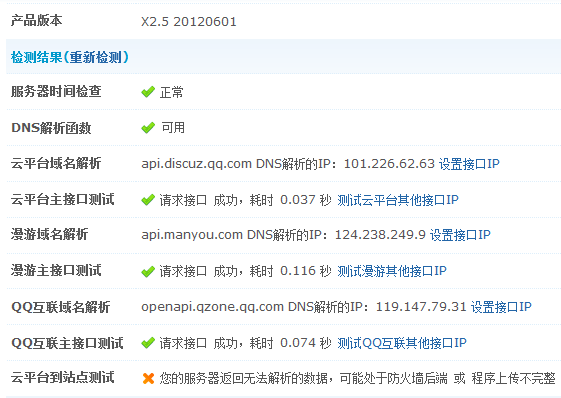The width and height of the screenshot is (561, 398).
Task: Click the IP address 124.238.249.9
Action: coord(380,235)
